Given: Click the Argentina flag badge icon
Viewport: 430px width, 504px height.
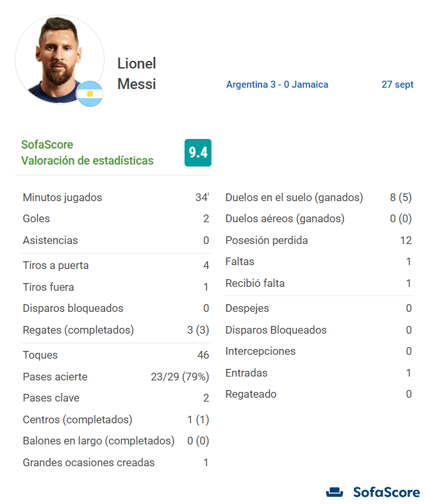Looking at the screenshot, I should 90,93.
